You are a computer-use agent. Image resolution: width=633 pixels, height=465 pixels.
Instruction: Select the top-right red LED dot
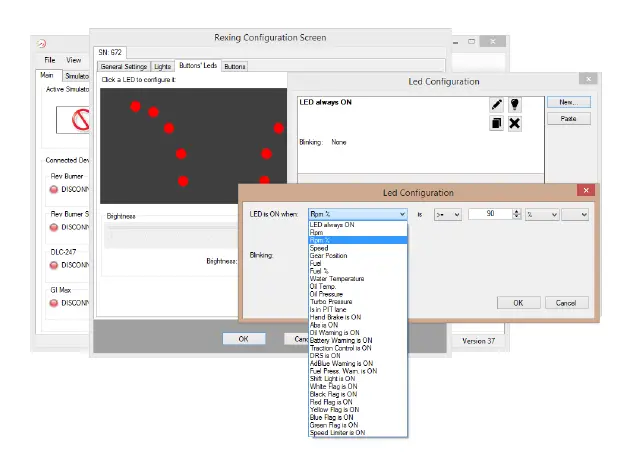[x=280, y=127]
